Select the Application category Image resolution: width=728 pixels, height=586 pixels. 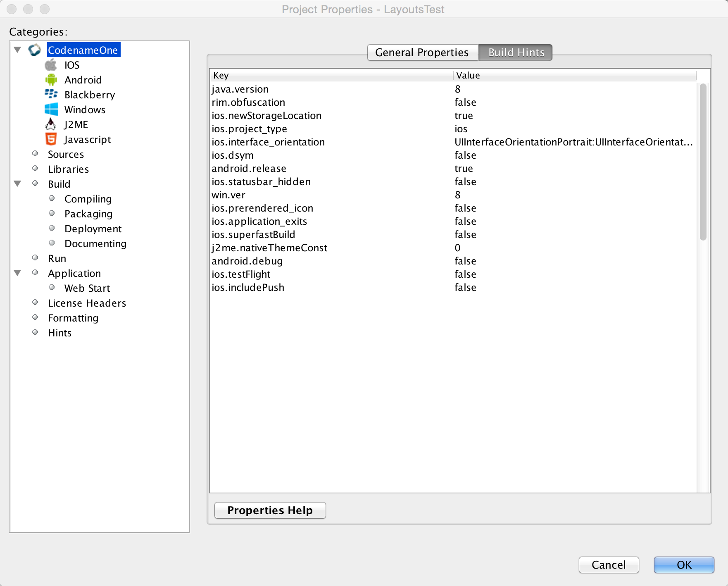tap(74, 273)
